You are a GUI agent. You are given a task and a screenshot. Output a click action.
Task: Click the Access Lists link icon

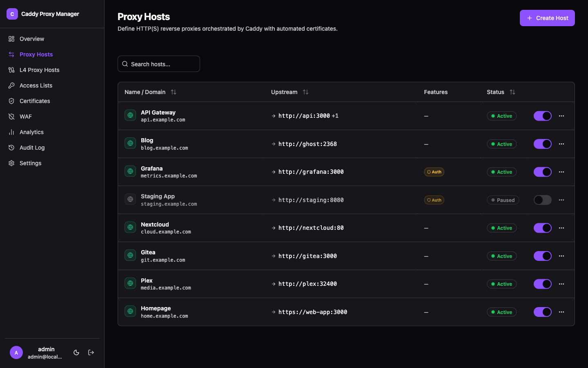pos(11,85)
